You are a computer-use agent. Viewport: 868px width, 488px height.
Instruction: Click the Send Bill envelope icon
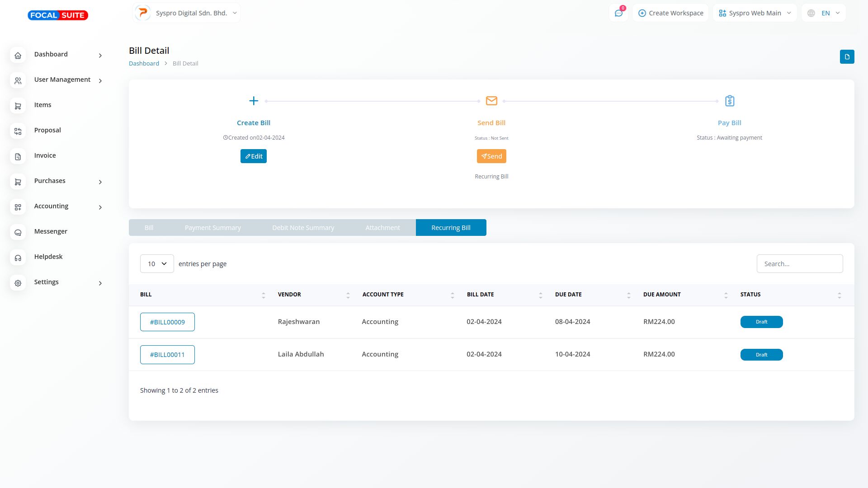(x=491, y=101)
